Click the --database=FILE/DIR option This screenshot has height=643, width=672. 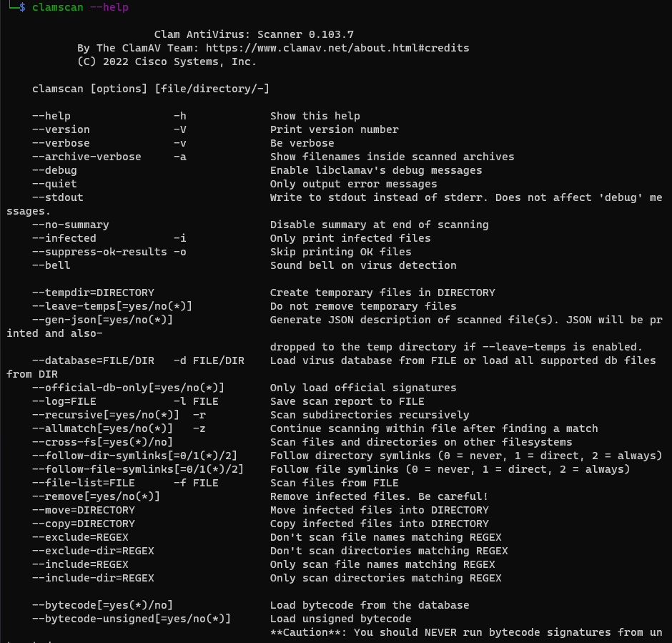point(93,360)
